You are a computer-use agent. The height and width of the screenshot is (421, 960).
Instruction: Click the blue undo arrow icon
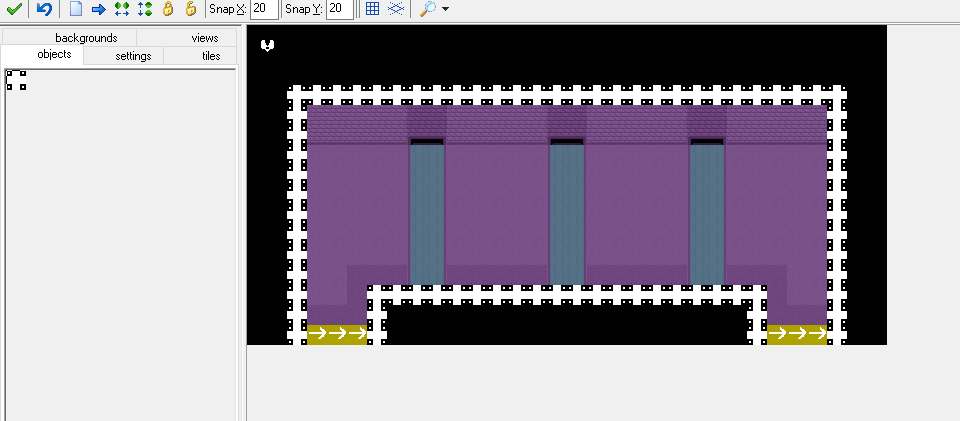coord(44,9)
